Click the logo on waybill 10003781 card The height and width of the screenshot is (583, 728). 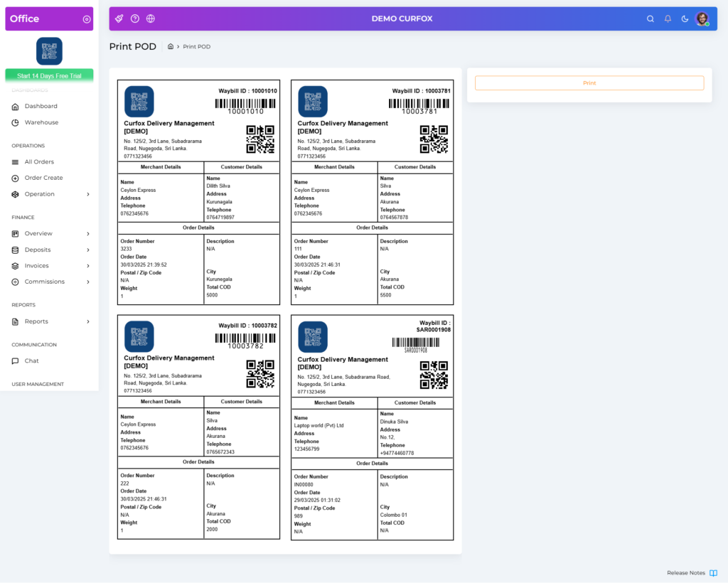point(313,102)
